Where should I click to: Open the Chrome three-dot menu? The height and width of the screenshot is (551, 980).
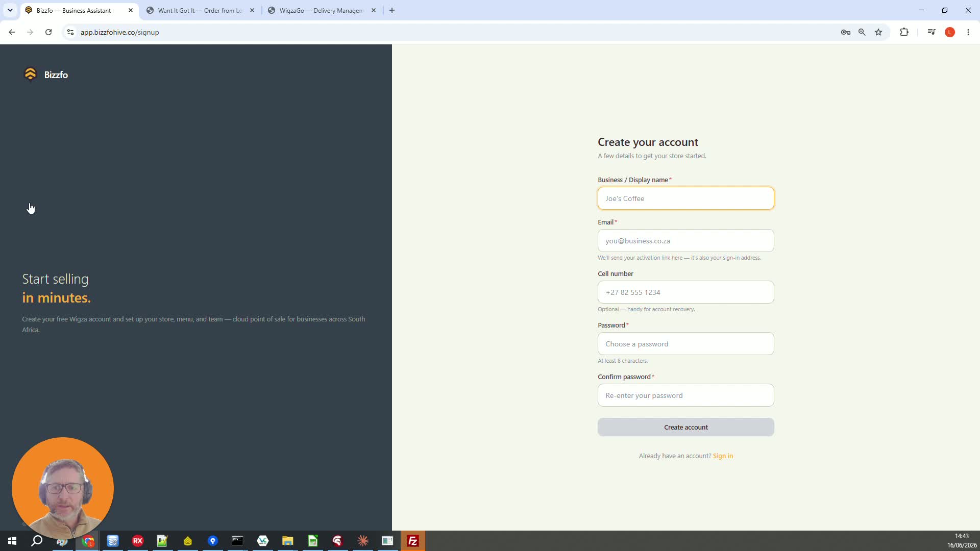coord(968,32)
